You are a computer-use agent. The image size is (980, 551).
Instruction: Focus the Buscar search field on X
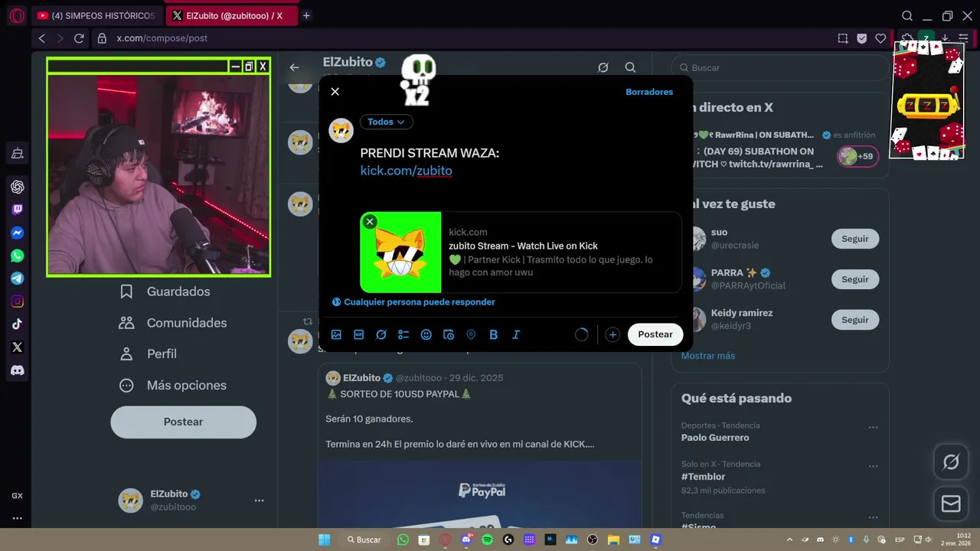(x=781, y=67)
